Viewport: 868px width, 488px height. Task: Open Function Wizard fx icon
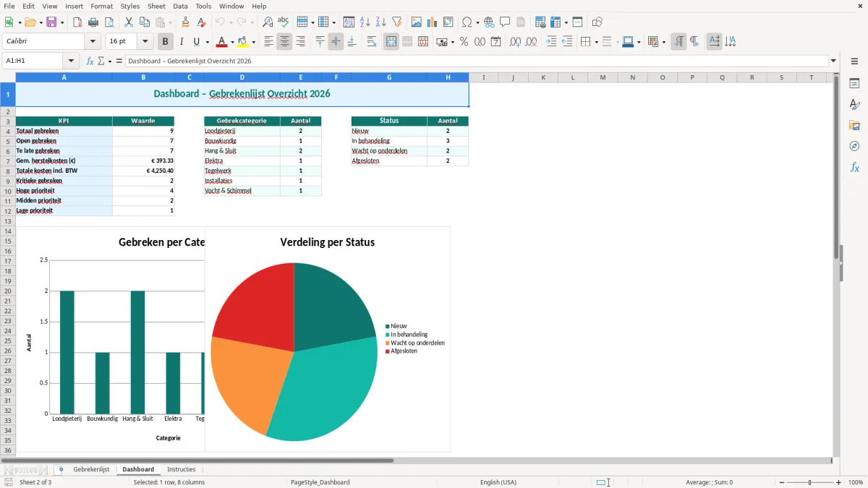90,61
